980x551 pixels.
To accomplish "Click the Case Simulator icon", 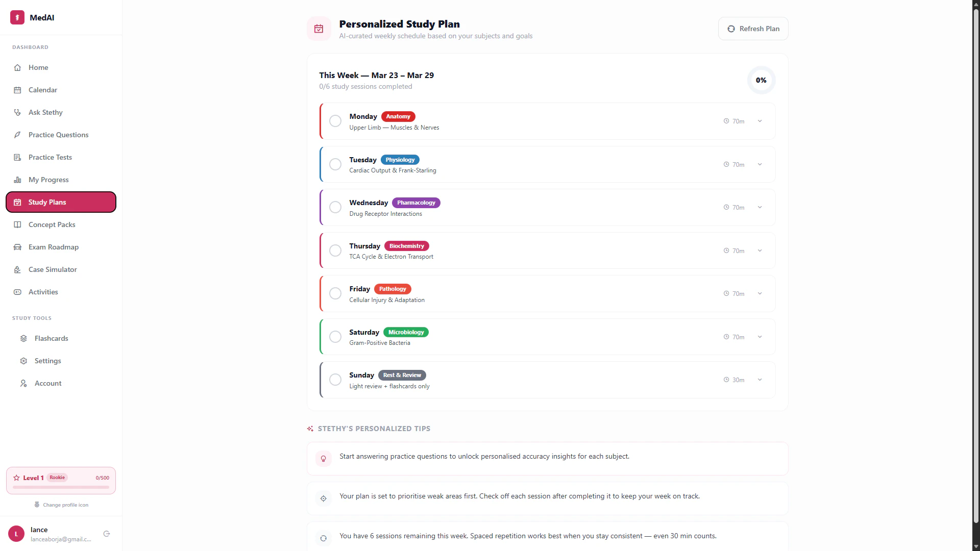I will (17, 269).
